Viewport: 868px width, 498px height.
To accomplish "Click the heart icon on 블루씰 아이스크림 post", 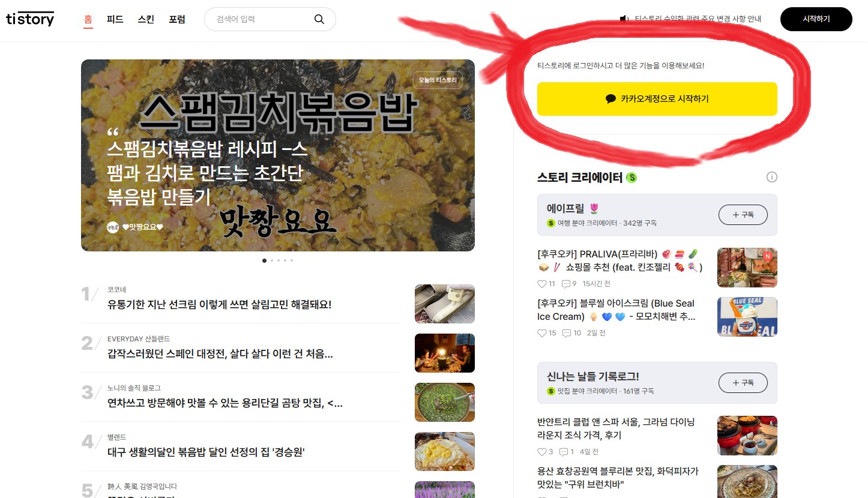I will [542, 333].
